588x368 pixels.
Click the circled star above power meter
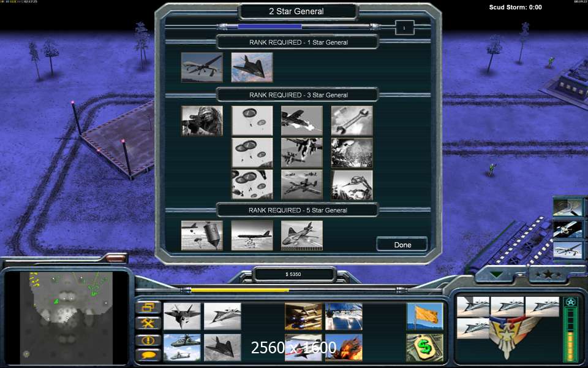[570, 302]
